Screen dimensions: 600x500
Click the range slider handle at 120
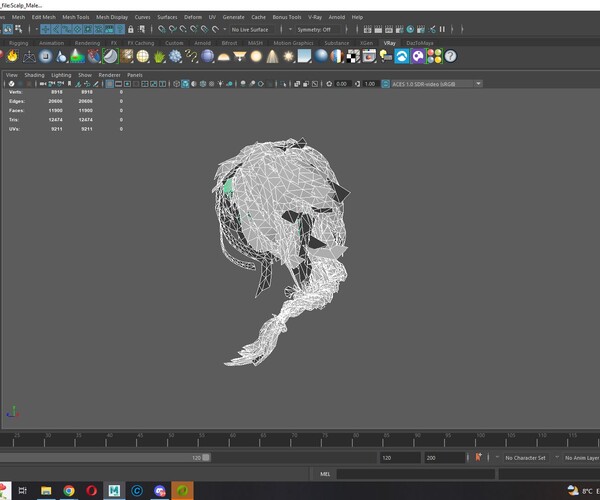point(206,458)
